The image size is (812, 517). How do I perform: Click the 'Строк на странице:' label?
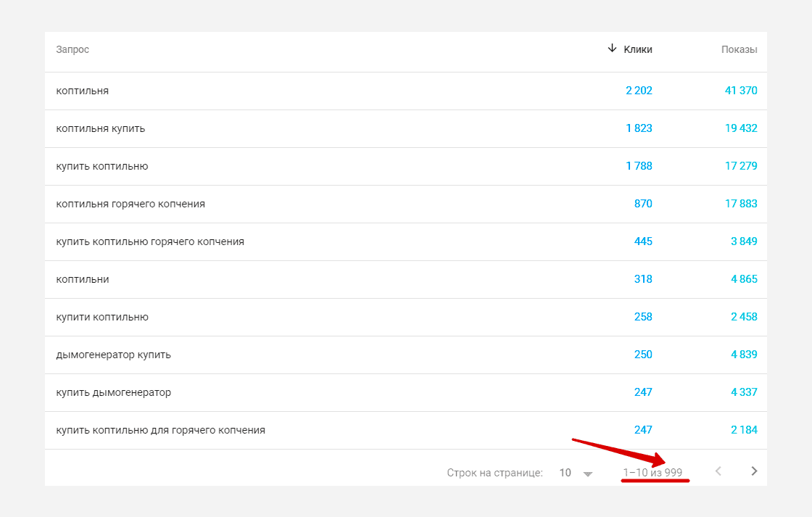[x=495, y=473]
